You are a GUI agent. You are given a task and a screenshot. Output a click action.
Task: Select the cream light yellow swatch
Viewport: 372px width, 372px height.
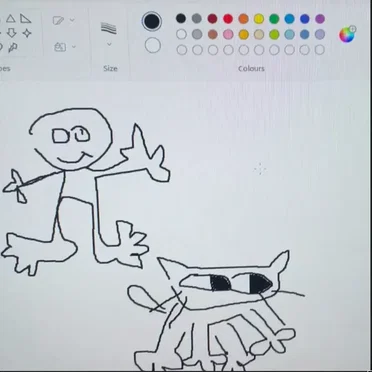pyautogui.click(x=259, y=34)
